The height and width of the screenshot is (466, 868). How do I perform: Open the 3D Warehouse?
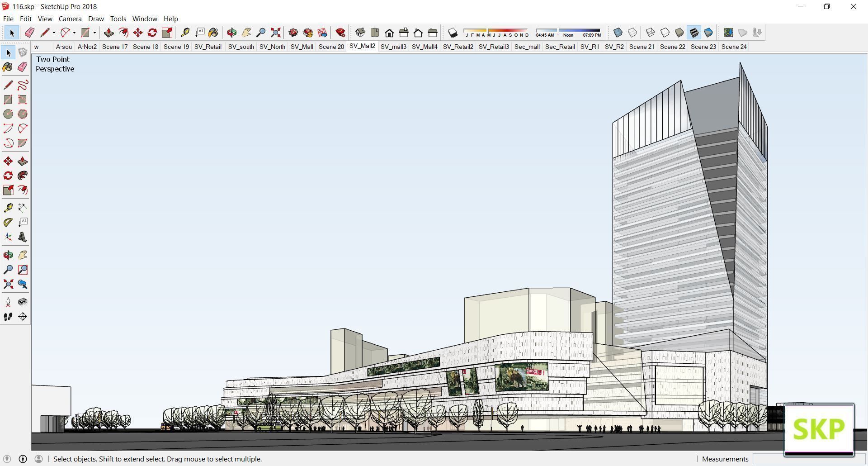point(293,33)
